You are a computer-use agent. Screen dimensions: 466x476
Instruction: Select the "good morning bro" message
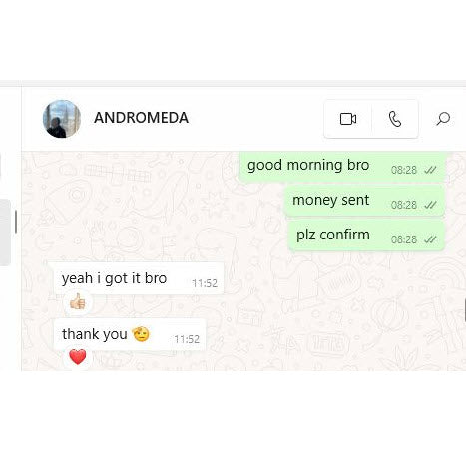coord(342,167)
